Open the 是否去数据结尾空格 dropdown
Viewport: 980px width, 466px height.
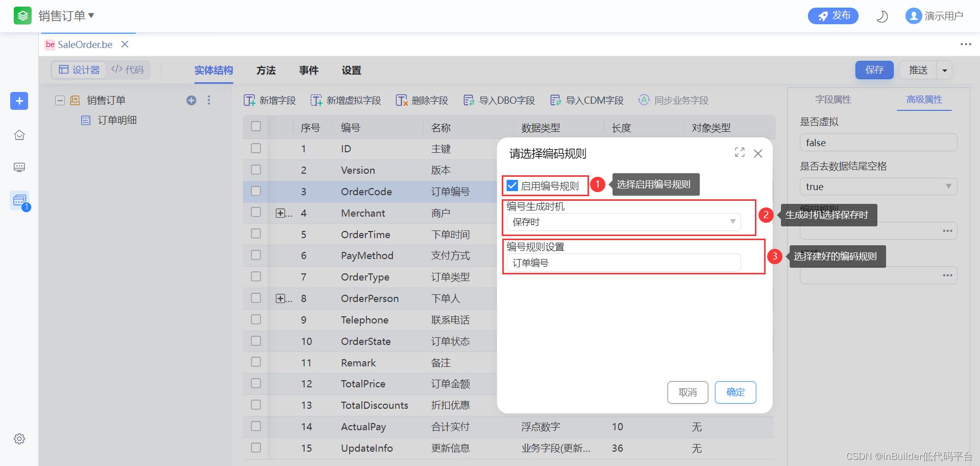pyautogui.click(x=878, y=187)
